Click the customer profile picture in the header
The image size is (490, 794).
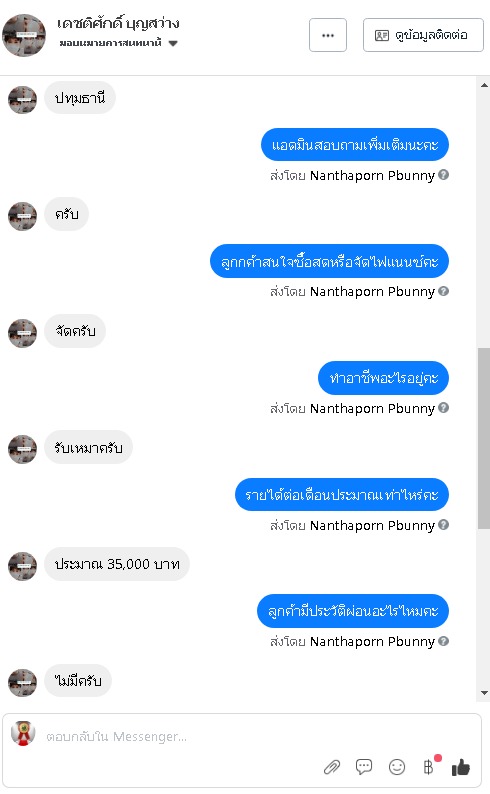[24, 35]
